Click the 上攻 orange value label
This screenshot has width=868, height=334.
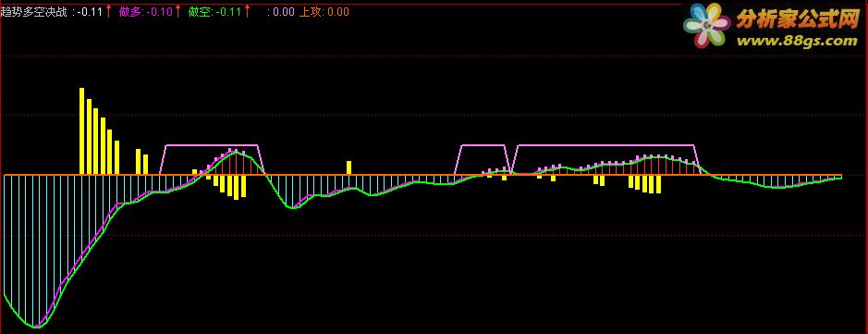(x=324, y=11)
